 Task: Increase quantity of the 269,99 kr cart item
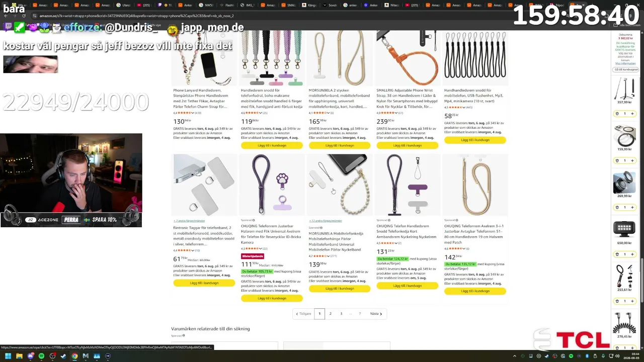point(632,207)
